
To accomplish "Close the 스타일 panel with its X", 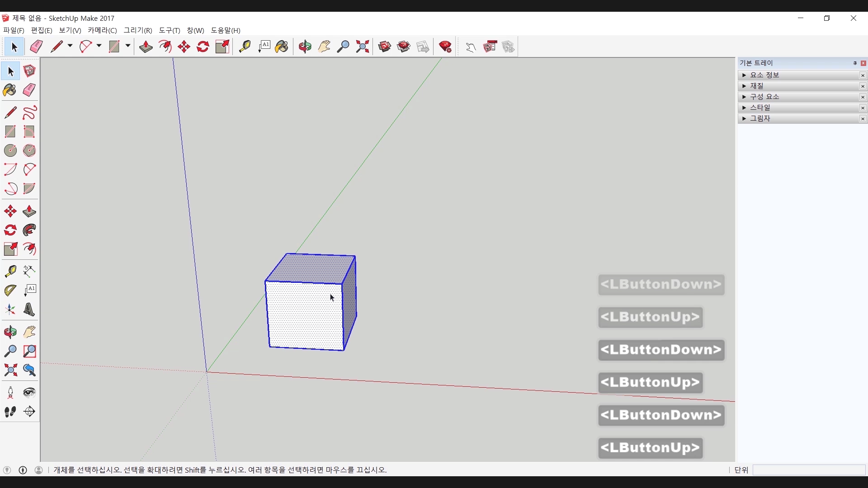I will coord(863,108).
